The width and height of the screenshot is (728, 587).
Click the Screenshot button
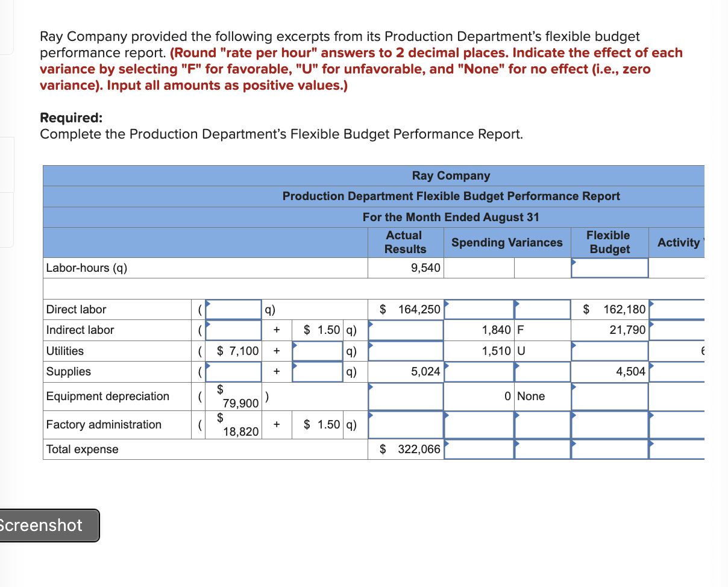pyautogui.click(x=48, y=526)
